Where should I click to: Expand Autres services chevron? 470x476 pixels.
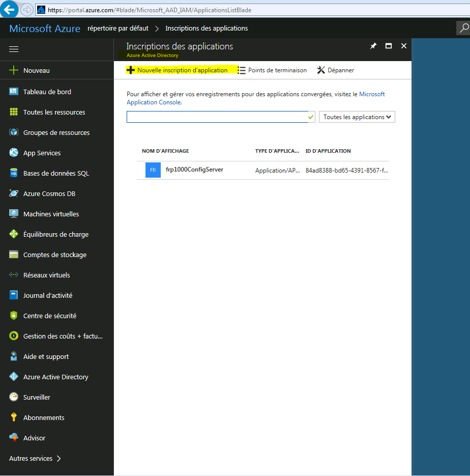[x=59, y=458]
